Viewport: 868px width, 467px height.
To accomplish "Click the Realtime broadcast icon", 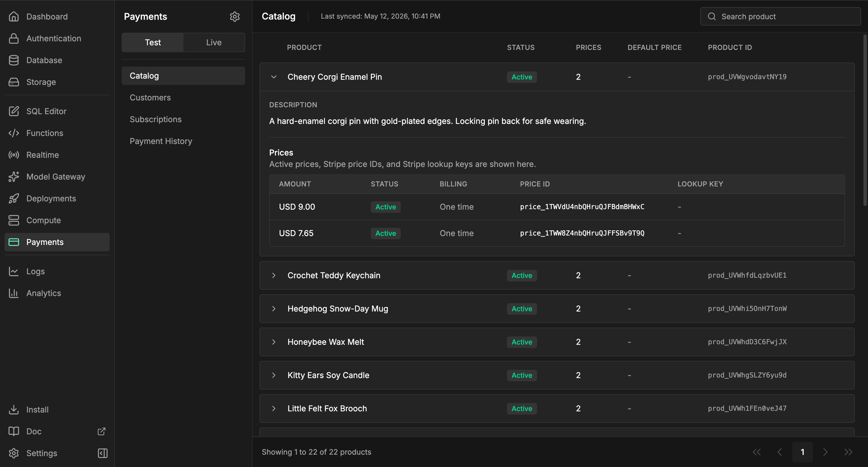I will tap(14, 155).
